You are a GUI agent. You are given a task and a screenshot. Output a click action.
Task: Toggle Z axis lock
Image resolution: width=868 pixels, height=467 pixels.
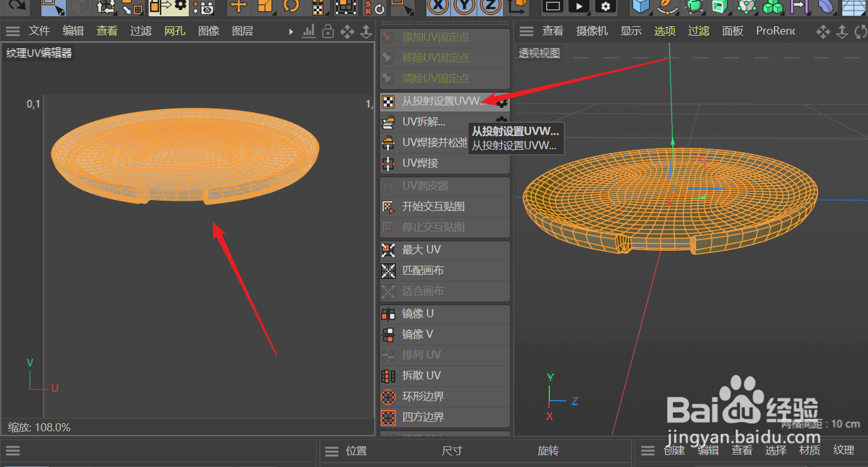490,6
